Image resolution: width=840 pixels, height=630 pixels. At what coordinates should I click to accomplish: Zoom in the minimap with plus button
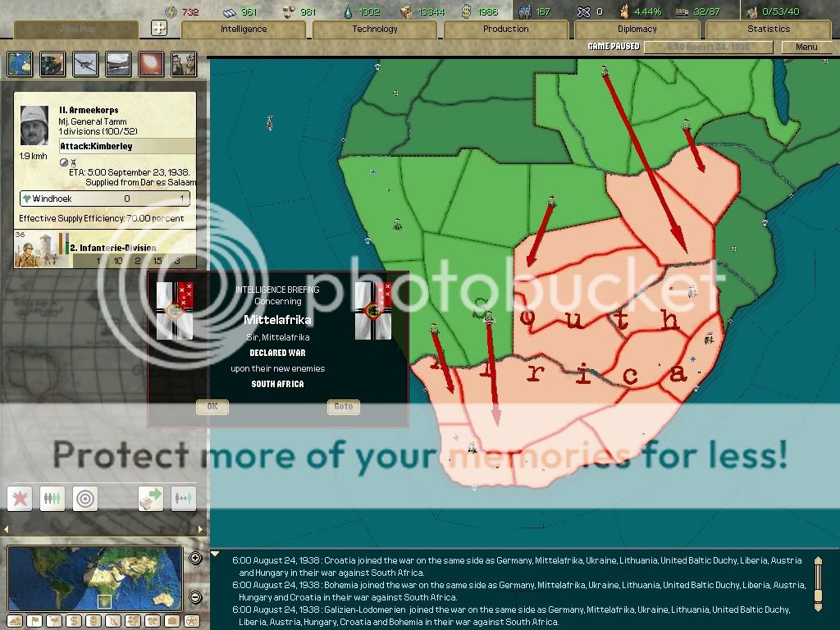point(195,558)
